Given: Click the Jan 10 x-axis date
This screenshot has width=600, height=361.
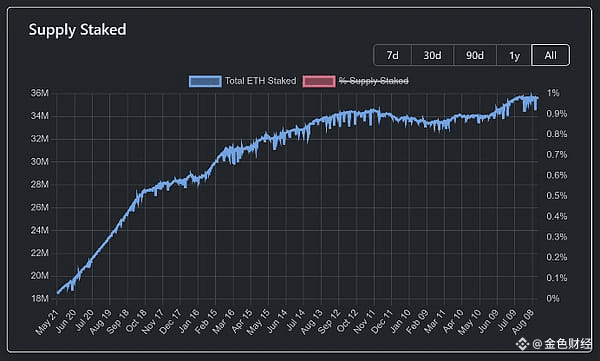Looking at the screenshot, I should point(400,322).
